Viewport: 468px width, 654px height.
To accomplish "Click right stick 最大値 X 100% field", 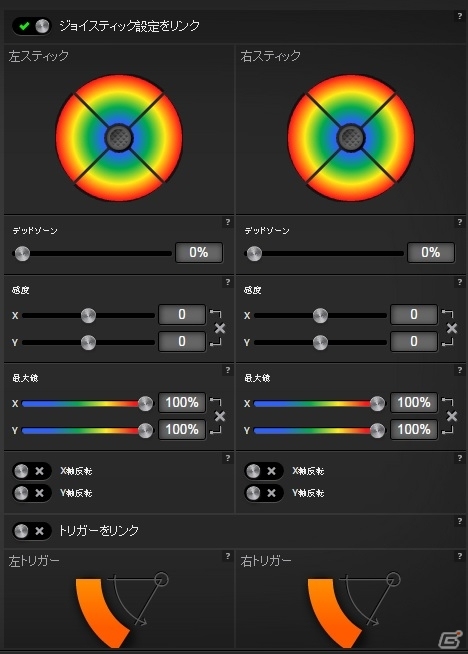I will click(414, 402).
